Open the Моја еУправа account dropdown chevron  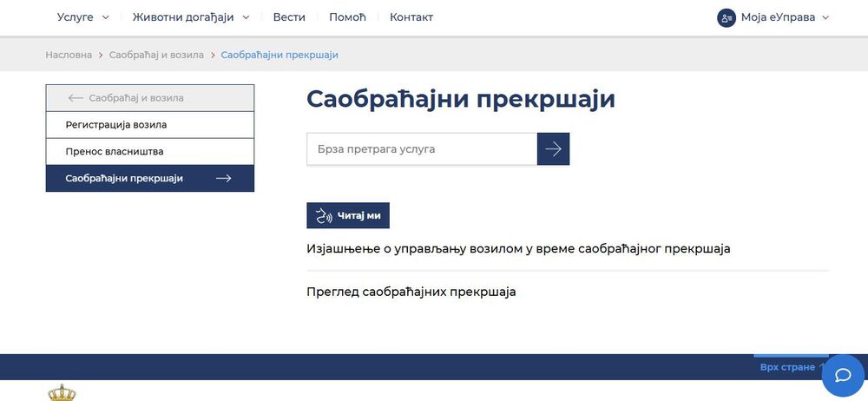[825, 17]
